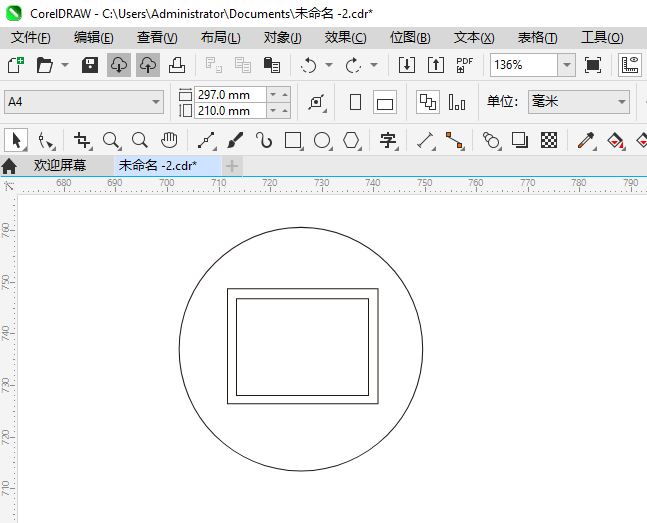Switch to the 欢迎屏幕 tab
The width and height of the screenshot is (647, 523).
coord(60,166)
